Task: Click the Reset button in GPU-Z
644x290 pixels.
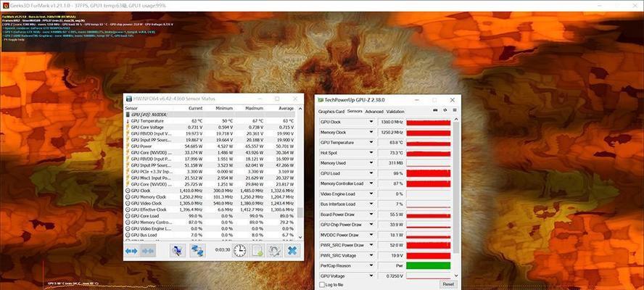Action: (x=448, y=284)
